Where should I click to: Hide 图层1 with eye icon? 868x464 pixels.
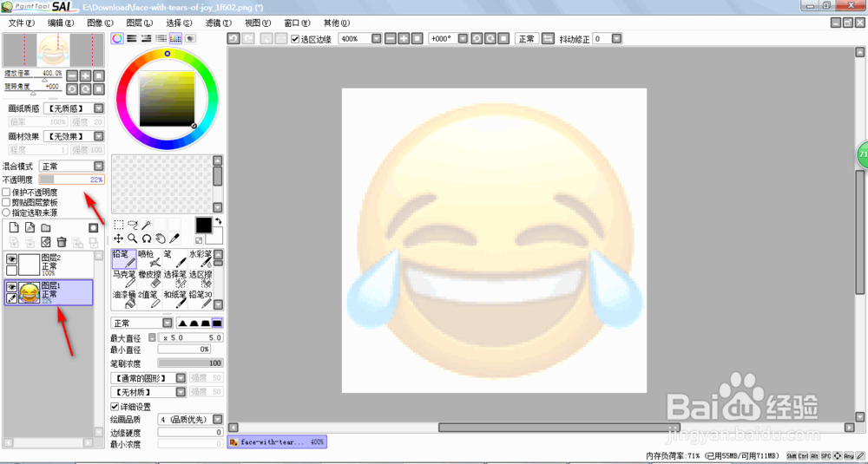(x=11, y=286)
